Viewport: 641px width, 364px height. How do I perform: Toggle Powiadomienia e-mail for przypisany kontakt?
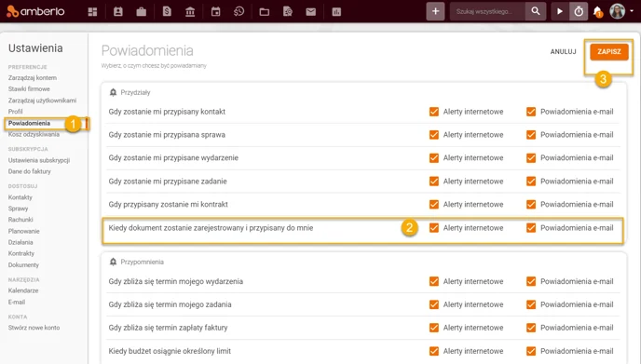pyautogui.click(x=531, y=112)
